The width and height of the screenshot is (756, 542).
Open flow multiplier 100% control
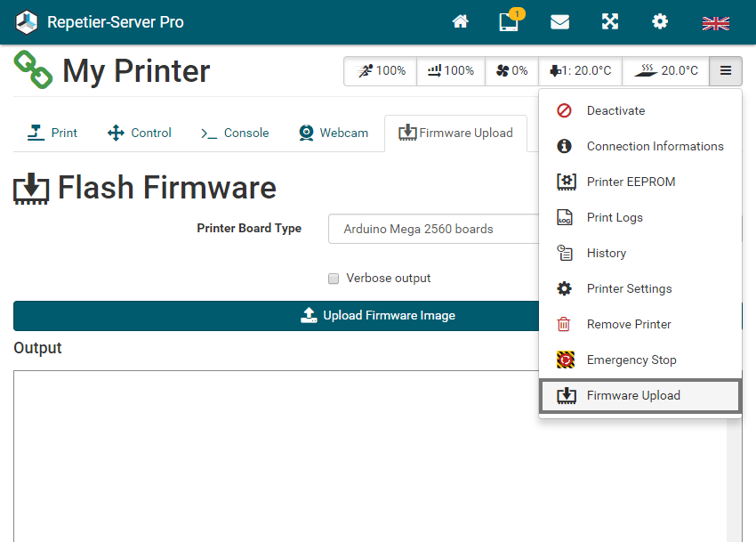coord(451,71)
